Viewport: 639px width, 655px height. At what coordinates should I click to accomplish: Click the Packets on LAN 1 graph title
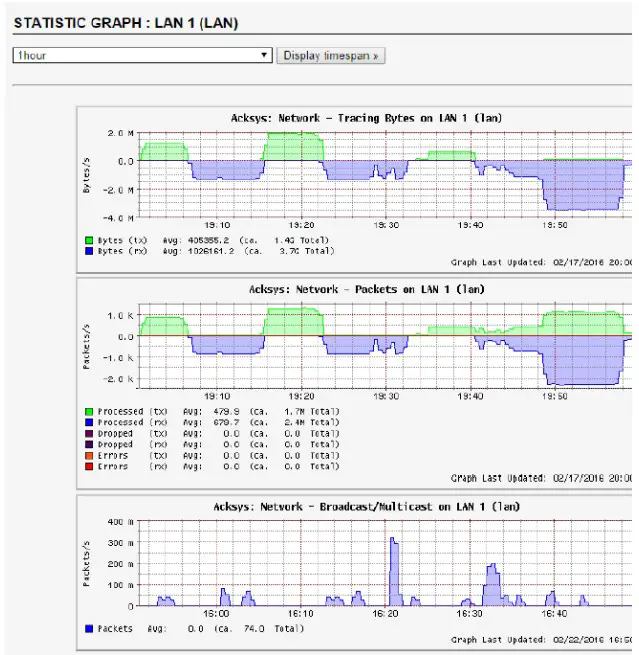pyautogui.click(x=367, y=289)
